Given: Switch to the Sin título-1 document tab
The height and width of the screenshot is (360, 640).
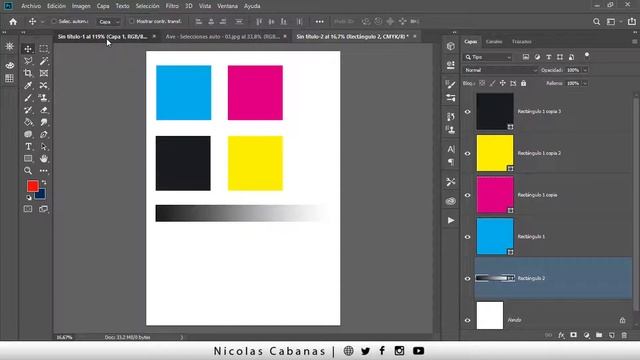Looking at the screenshot, I should 103,36.
